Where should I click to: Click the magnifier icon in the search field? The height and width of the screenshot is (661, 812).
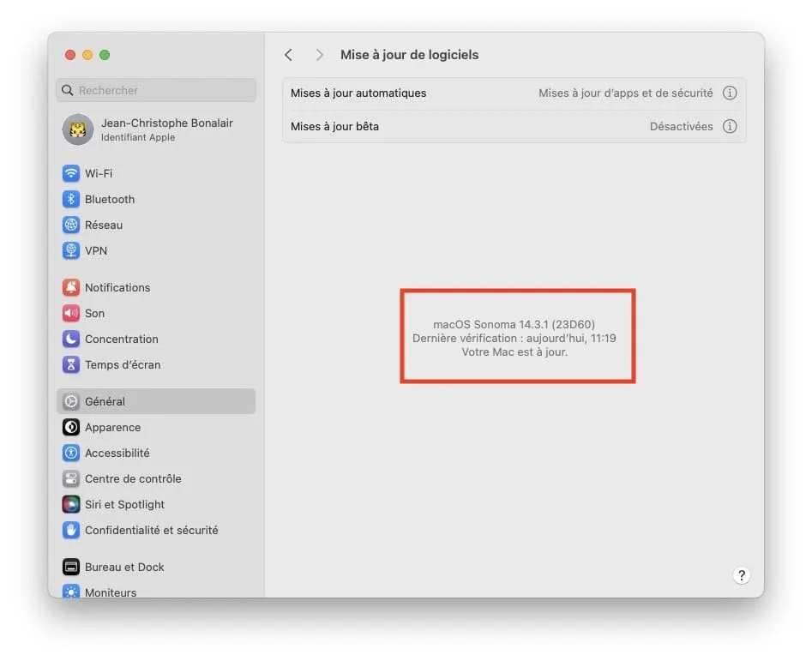coord(68,91)
